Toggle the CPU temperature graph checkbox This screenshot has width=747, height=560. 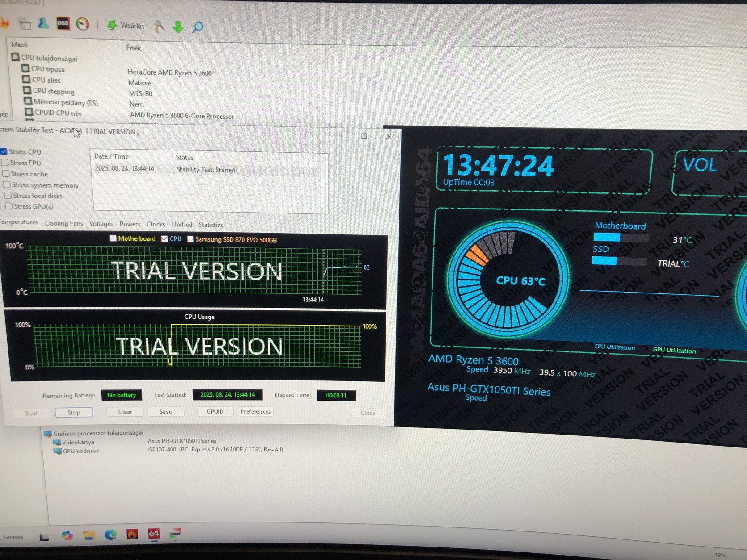coord(164,239)
